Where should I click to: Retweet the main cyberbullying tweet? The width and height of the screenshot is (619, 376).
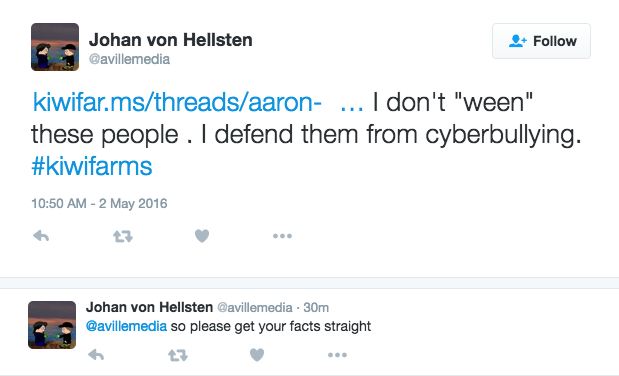[123, 236]
